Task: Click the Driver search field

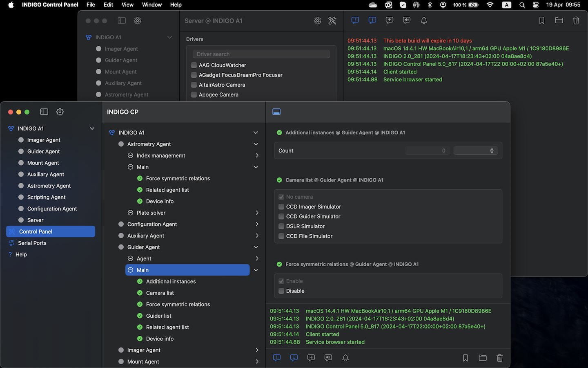Action: [261, 54]
